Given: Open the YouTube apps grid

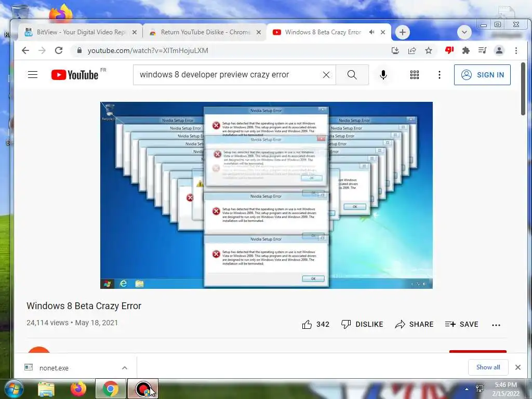Looking at the screenshot, I should [x=414, y=75].
